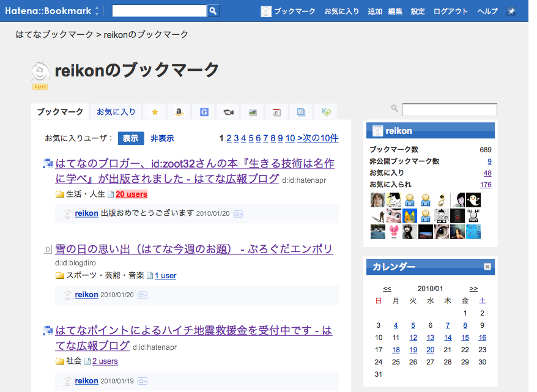Viewport: 537px width, 392px height.
Task: Click >次の10件 pagination link
Action: 318,138
